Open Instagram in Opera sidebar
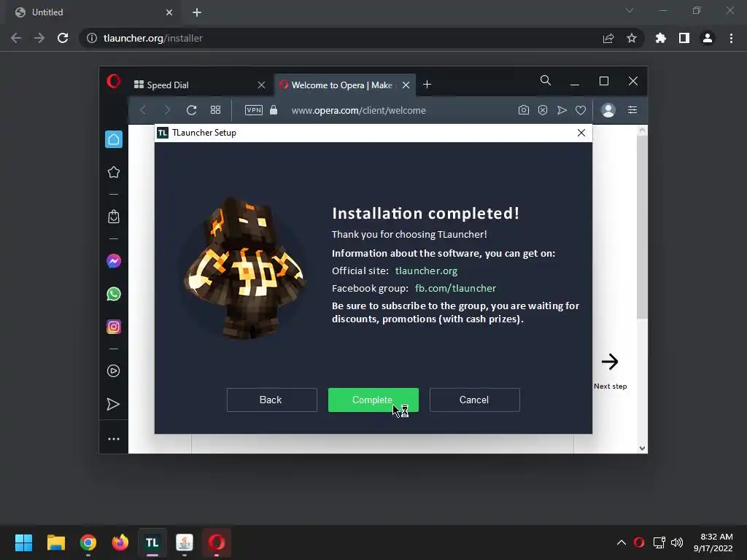 coord(113,327)
